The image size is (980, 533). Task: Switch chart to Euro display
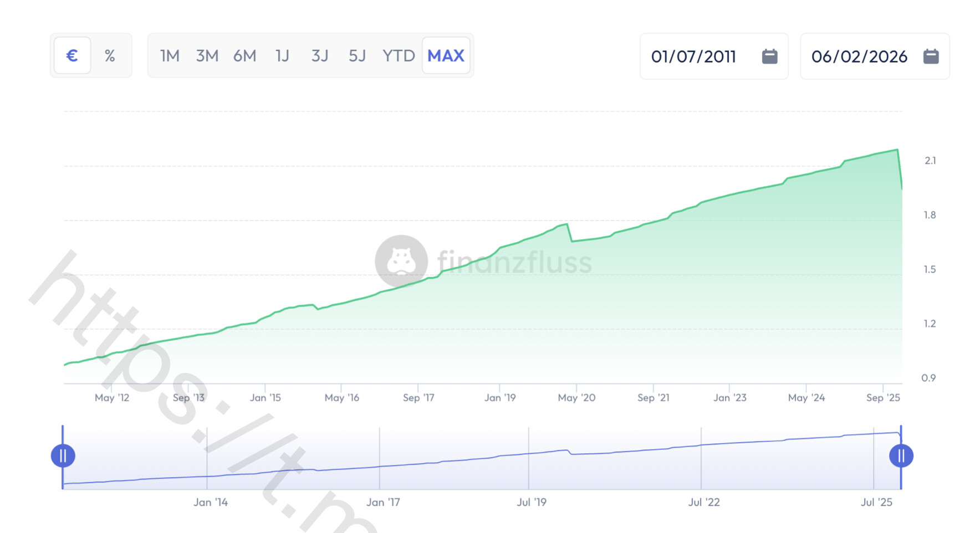click(x=72, y=55)
